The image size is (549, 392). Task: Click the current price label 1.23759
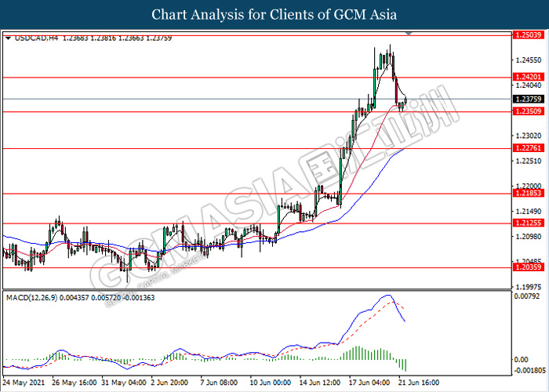click(x=529, y=99)
